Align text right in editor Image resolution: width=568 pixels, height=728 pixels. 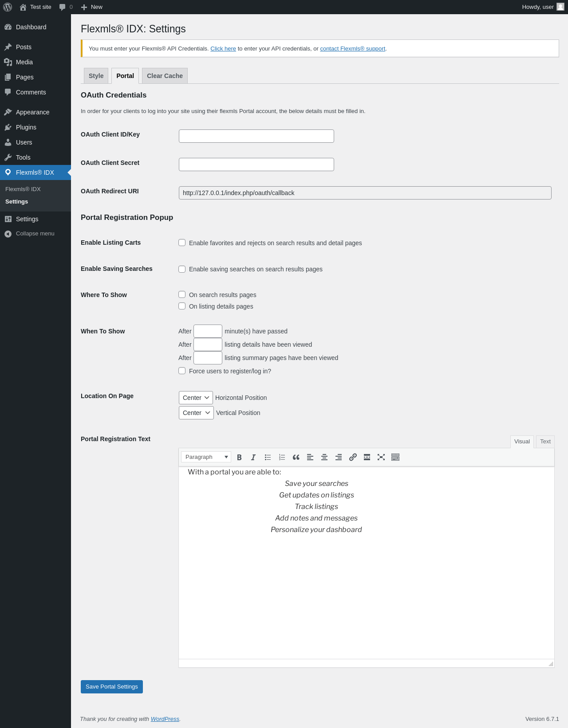tap(339, 457)
